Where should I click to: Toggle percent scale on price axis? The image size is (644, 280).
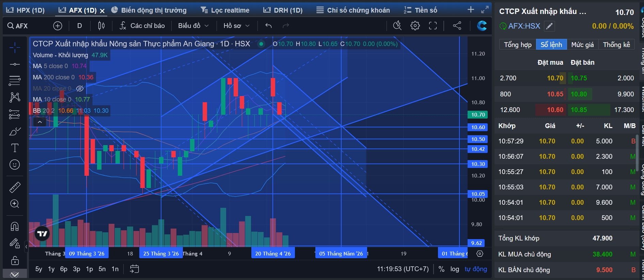(x=441, y=269)
